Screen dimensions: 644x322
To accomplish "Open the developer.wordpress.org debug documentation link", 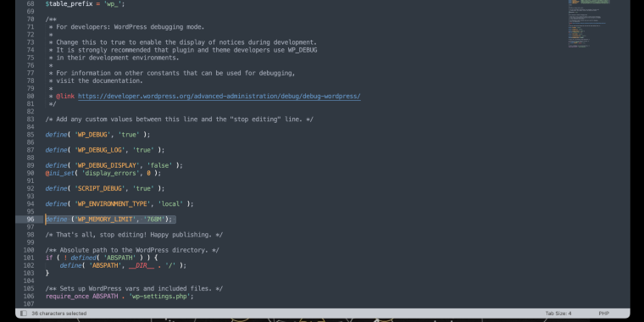I will (x=219, y=96).
